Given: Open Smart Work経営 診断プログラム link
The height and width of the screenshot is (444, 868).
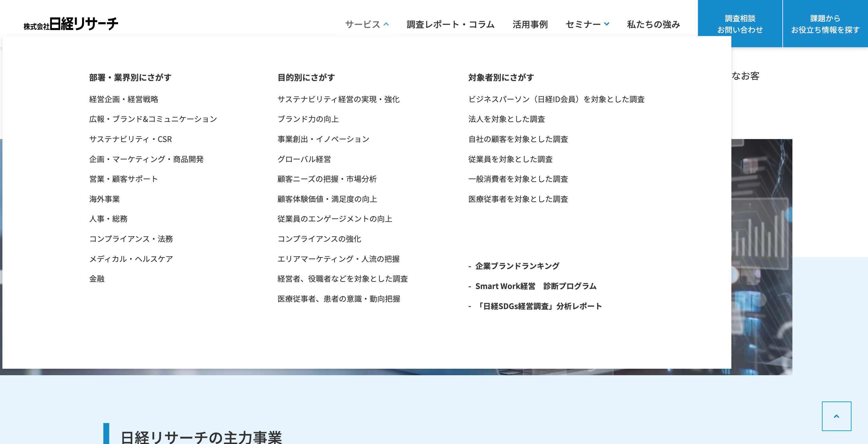Looking at the screenshot, I should [x=536, y=286].
